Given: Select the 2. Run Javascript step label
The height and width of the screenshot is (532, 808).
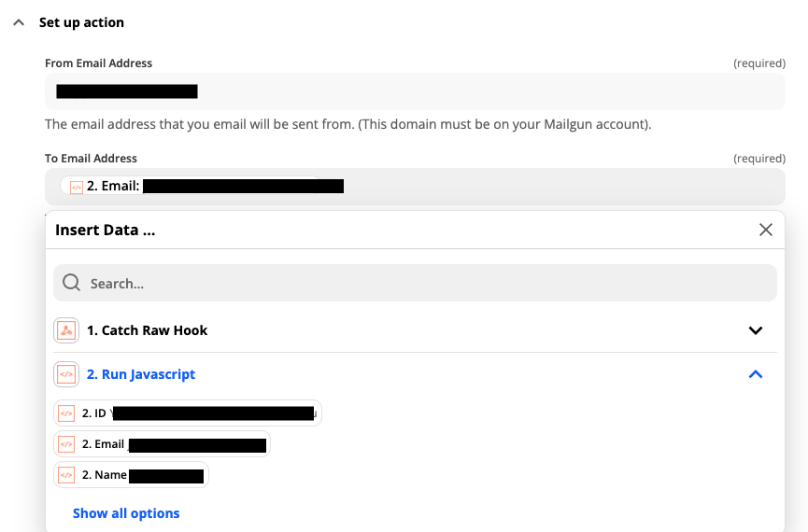Looking at the screenshot, I should coord(141,374).
